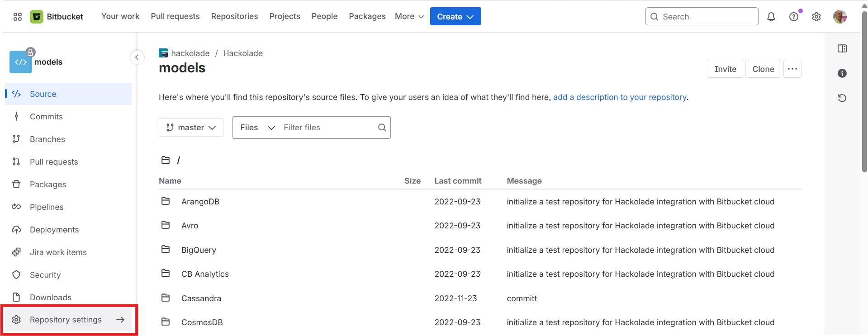Open the More dropdown in the top nav

409,16
